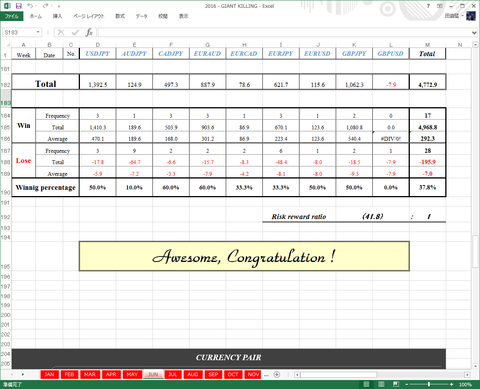Click the vertical scrollbar up arrow

tap(475, 44)
